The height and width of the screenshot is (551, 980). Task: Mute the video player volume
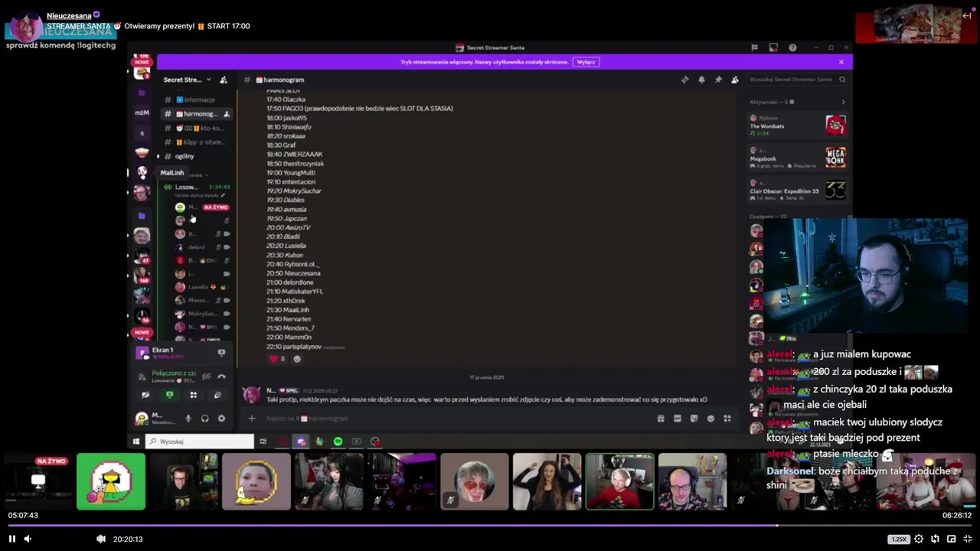(28, 539)
